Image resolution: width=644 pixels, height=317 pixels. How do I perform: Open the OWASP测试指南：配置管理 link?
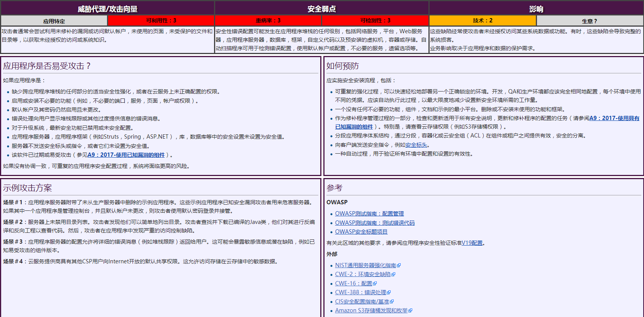coord(369,214)
